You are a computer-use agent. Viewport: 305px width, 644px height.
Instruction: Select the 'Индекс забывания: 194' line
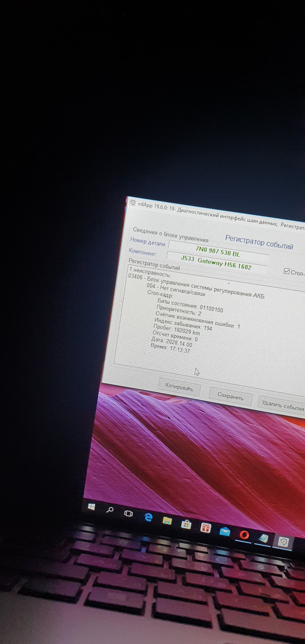tap(183, 324)
